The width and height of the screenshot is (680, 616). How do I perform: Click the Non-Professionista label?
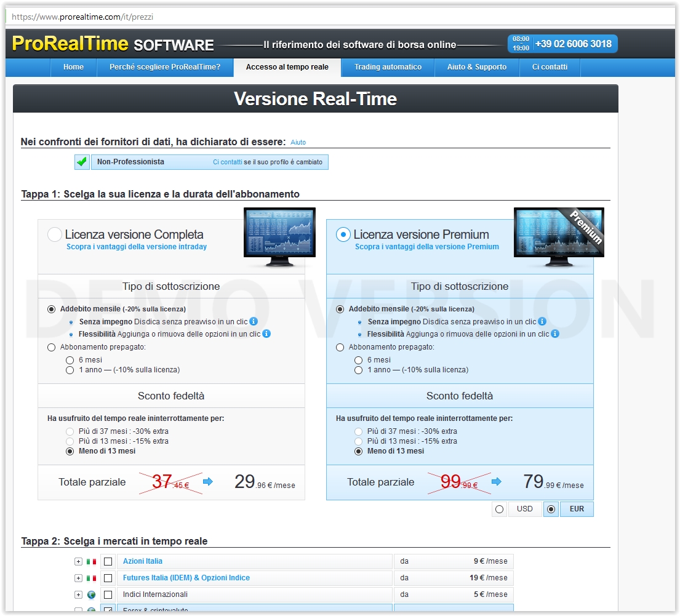tap(130, 162)
